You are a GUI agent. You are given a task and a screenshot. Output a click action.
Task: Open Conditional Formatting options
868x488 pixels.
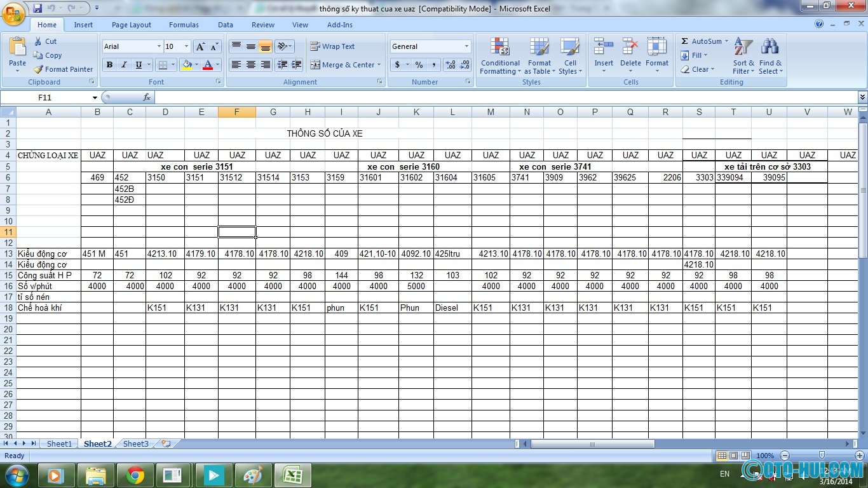500,56
